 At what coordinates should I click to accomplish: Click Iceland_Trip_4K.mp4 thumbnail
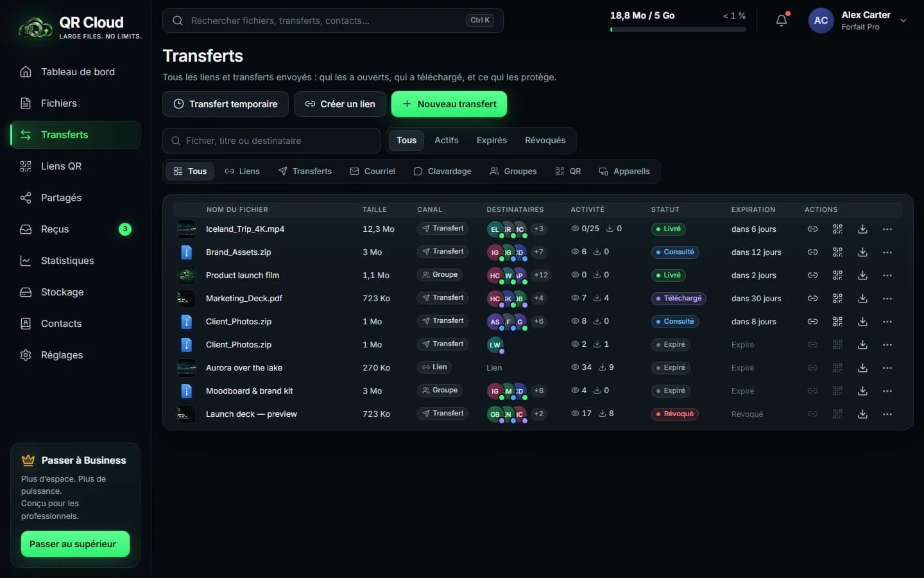click(x=187, y=229)
